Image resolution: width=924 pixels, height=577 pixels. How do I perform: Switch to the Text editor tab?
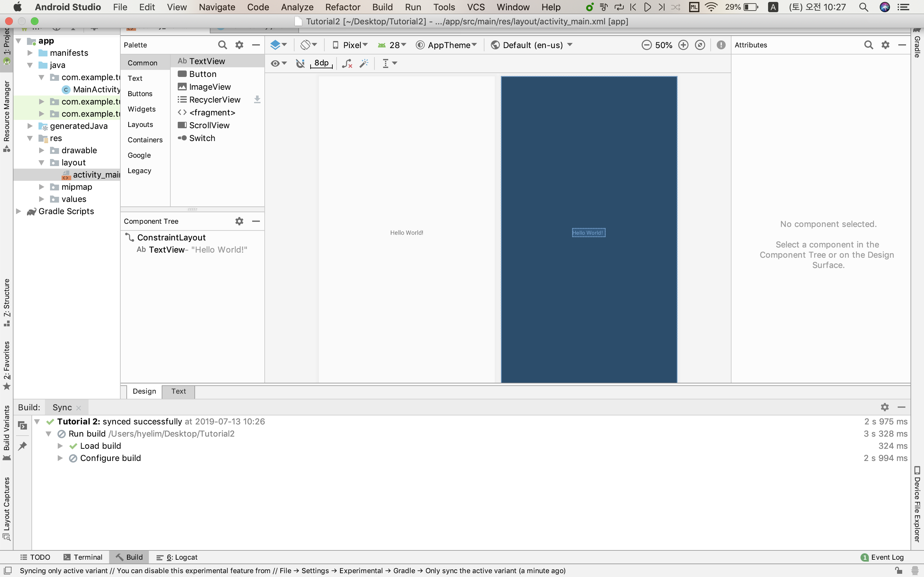178,391
